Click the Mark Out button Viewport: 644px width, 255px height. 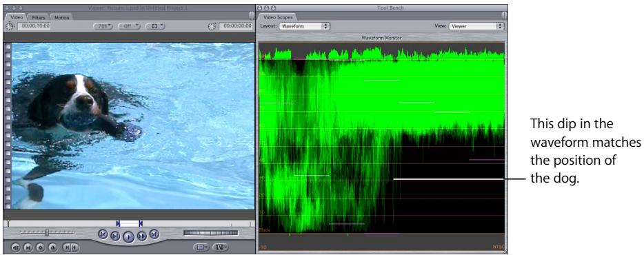(74, 247)
